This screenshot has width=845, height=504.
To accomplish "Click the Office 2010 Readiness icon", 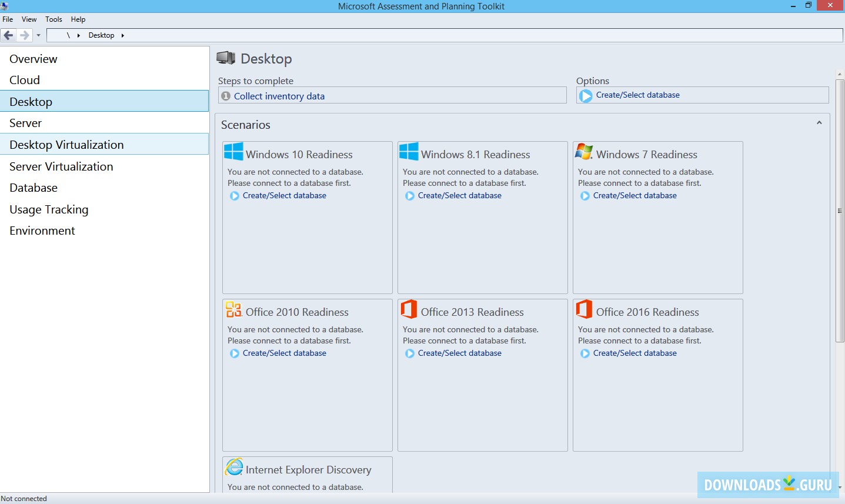I will tap(233, 309).
